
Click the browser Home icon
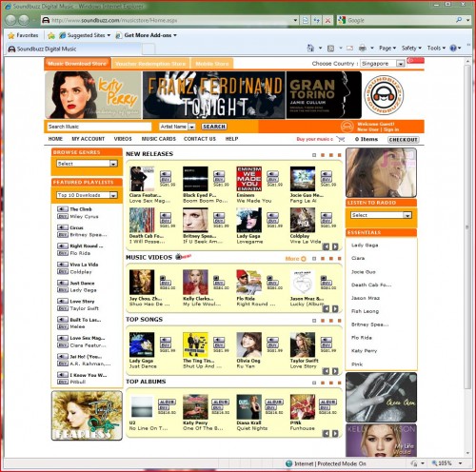point(310,49)
